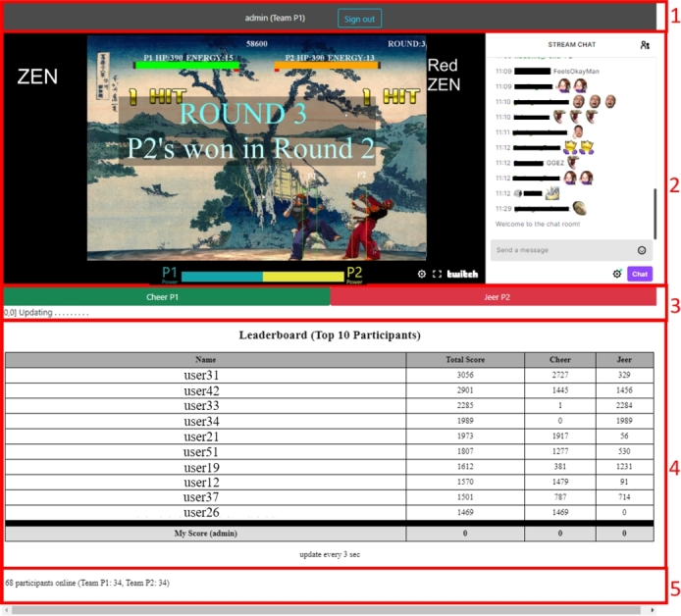Click the Welcome to the chat room text

[538, 224]
